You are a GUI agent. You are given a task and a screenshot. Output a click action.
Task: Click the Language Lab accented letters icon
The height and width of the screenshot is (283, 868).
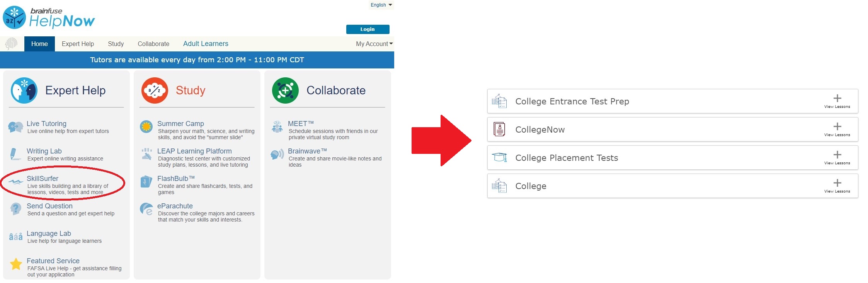pyautogui.click(x=16, y=237)
